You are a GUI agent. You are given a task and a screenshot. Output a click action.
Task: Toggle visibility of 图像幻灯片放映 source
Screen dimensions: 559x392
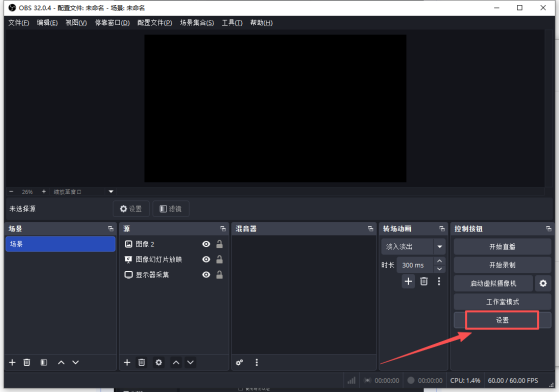pos(206,259)
